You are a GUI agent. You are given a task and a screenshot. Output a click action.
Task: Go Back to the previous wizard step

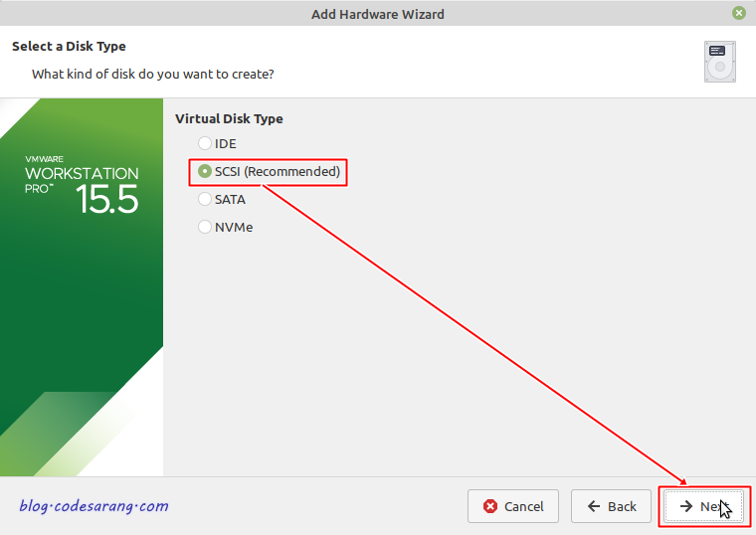pos(611,506)
